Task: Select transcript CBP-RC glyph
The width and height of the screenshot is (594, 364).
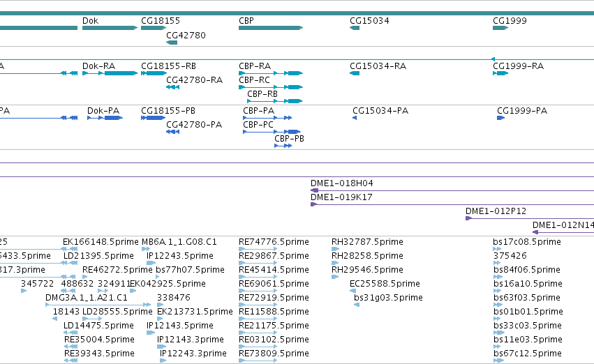Action: coord(271,87)
